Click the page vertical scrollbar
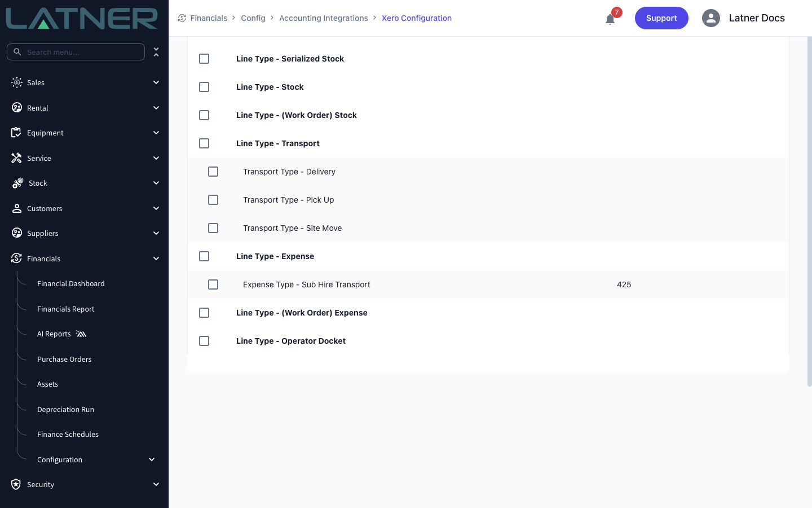Viewport: 812px width, 508px height. [x=809, y=212]
